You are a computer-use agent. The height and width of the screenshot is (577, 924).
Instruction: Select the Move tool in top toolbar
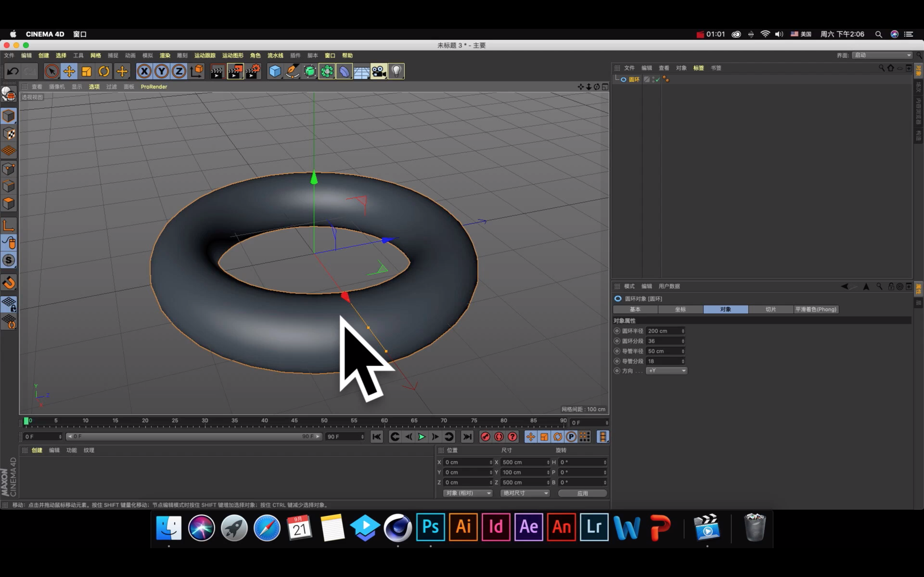(x=69, y=71)
